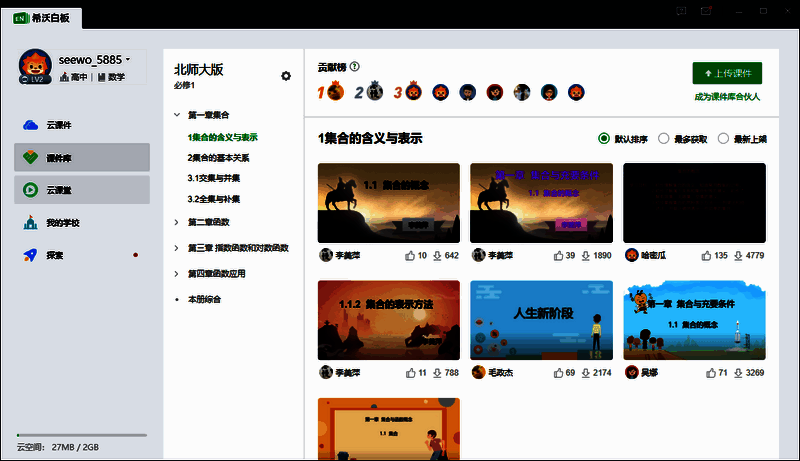Image resolution: width=800 pixels, height=461 pixels.
Task: Click the 上传课件 upload button
Action: click(x=727, y=73)
